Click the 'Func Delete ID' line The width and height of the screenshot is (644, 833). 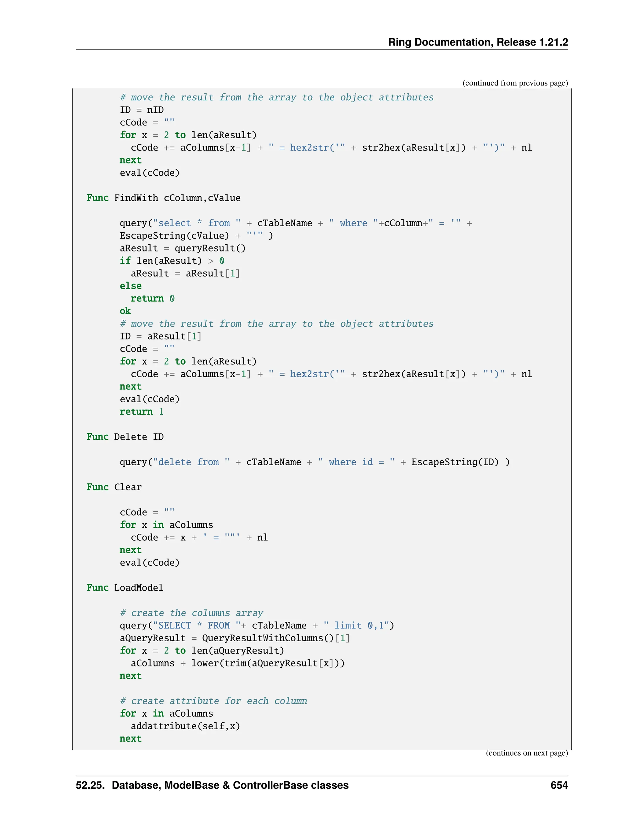point(125,437)
